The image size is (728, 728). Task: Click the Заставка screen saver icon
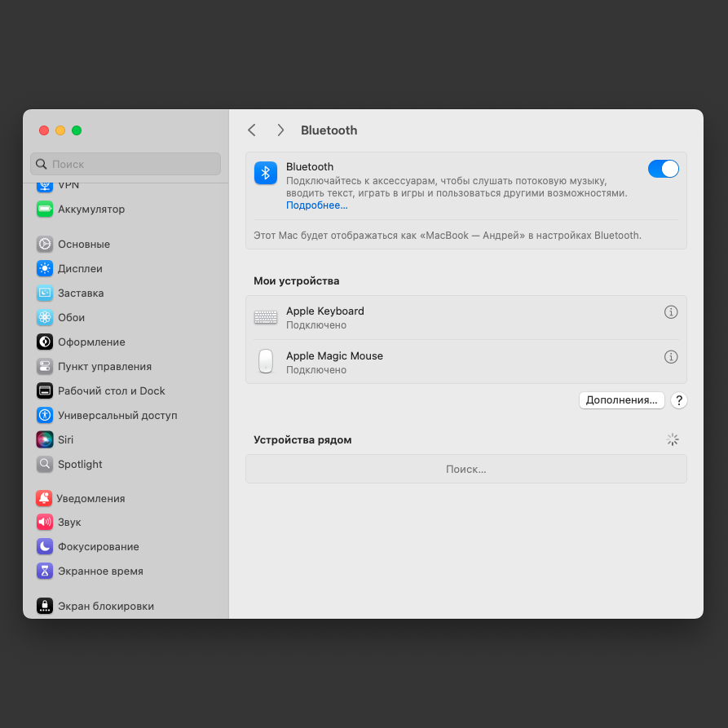(45, 293)
